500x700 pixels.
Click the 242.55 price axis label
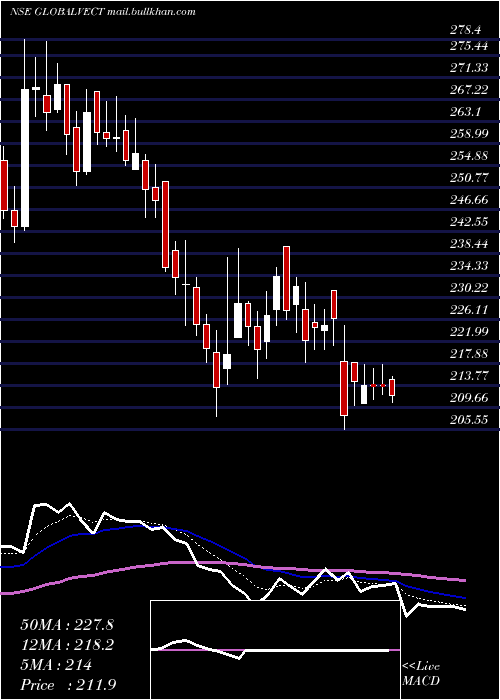pyautogui.click(x=471, y=222)
